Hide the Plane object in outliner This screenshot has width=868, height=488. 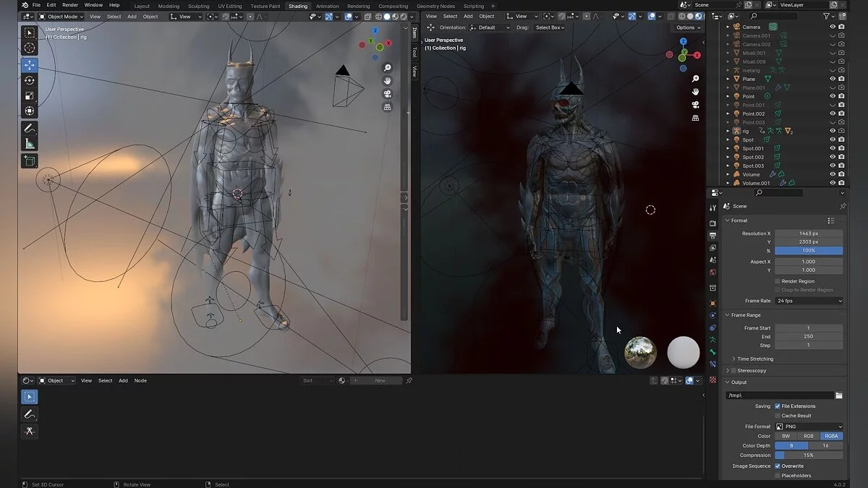(x=832, y=79)
